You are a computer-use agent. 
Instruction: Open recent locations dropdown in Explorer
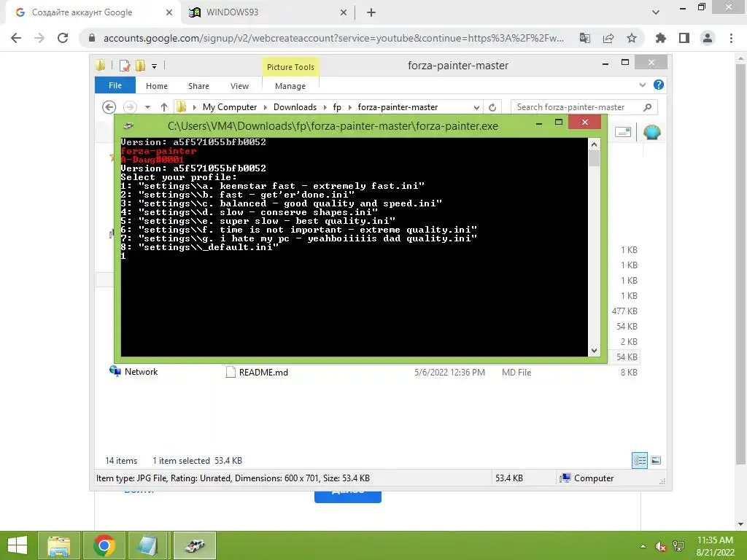pyautogui.click(x=147, y=107)
